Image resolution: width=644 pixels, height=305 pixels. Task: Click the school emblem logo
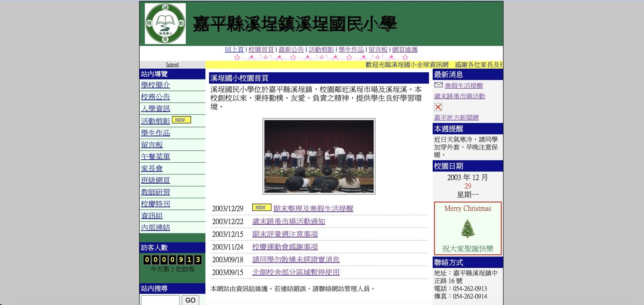[x=165, y=24]
